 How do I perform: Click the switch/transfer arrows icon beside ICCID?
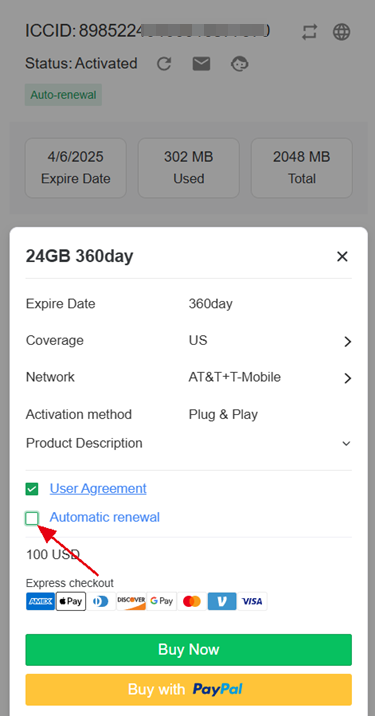pos(310,32)
